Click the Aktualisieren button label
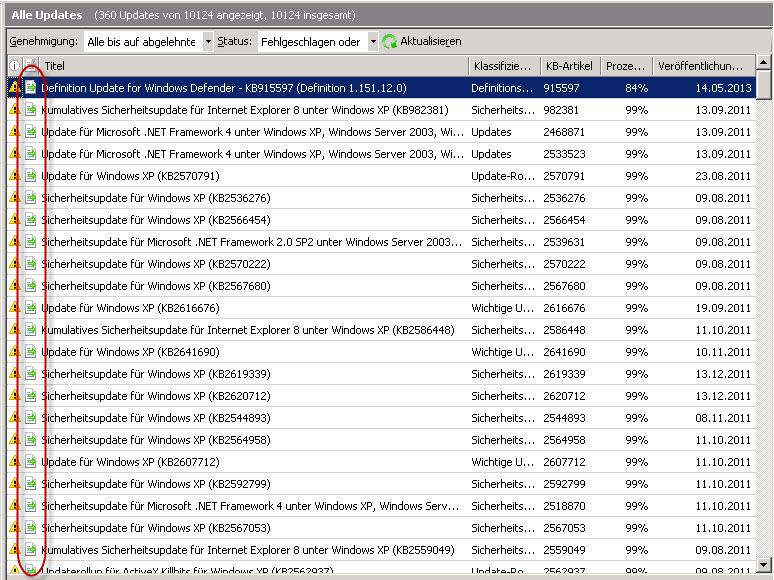774x580 pixels. (430, 41)
